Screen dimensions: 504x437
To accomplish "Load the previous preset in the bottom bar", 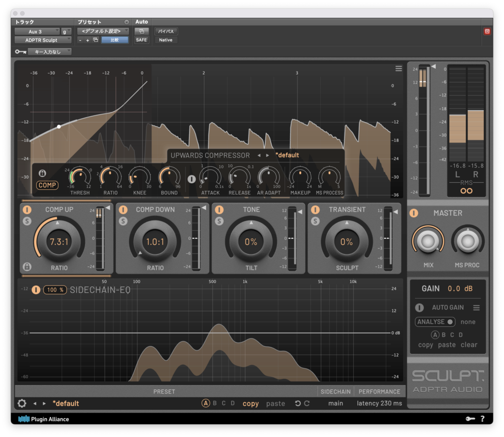I will point(35,403).
